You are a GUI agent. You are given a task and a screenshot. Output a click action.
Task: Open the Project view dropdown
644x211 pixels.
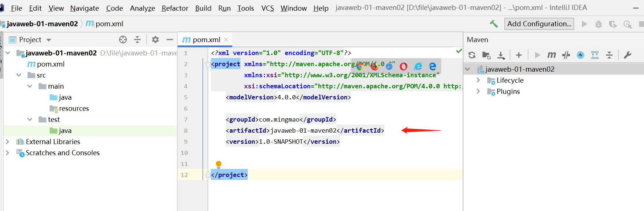coord(49,40)
